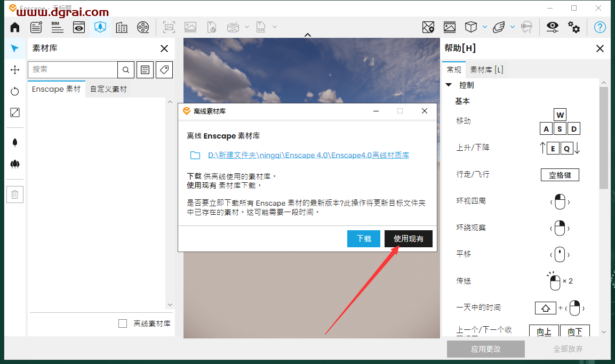Screen dimensions: 615x364
Task: Open the site context buildings icon
Action: pyautogui.click(x=122, y=27)
